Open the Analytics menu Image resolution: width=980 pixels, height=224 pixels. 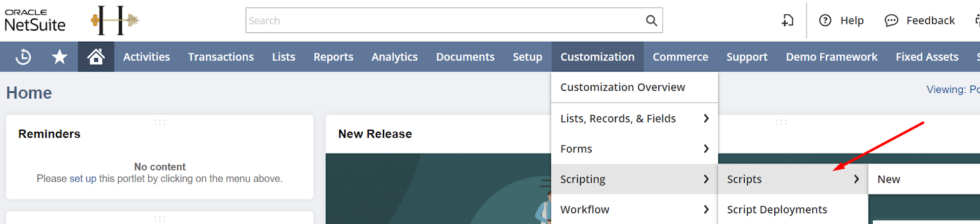click(x=394, y=57)
